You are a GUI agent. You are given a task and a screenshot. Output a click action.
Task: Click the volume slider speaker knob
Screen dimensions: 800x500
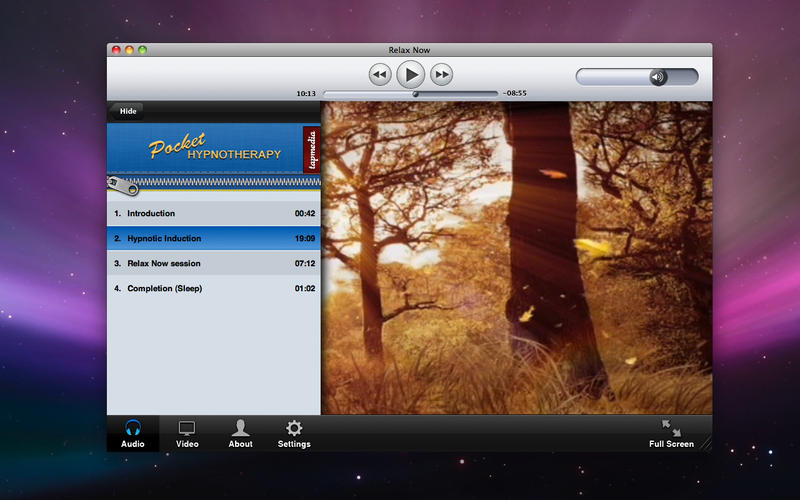pos(658,77)
